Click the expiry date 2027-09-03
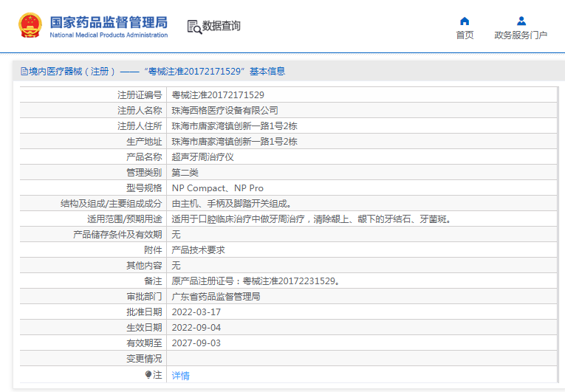565x392 pixels. tap(196, 343)
